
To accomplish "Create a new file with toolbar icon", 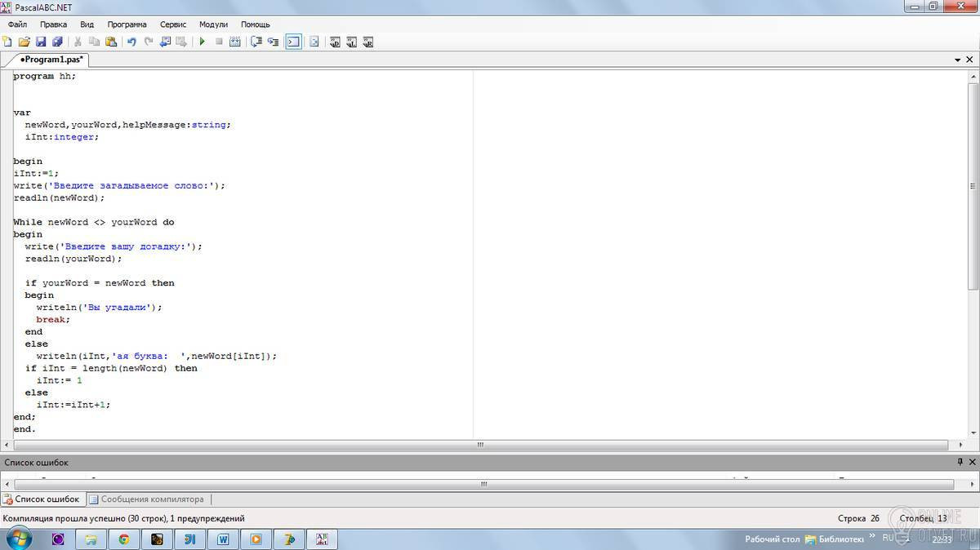I will point(8,42).
